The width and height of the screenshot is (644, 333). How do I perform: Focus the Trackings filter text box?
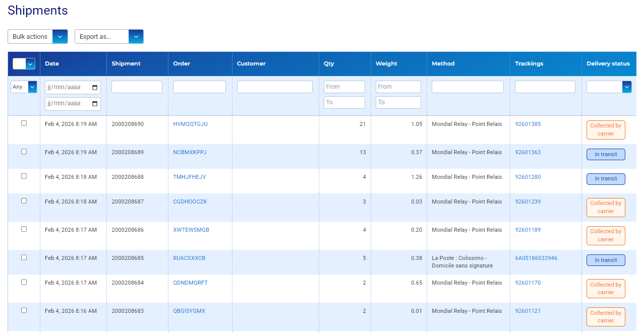pos(545,87)
